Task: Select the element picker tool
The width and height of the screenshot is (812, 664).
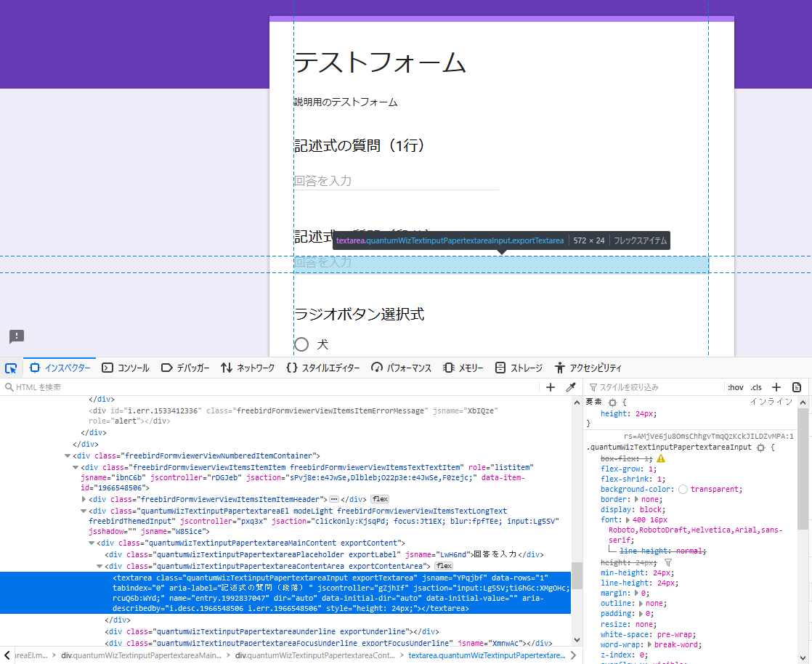Action: point(11,368)
